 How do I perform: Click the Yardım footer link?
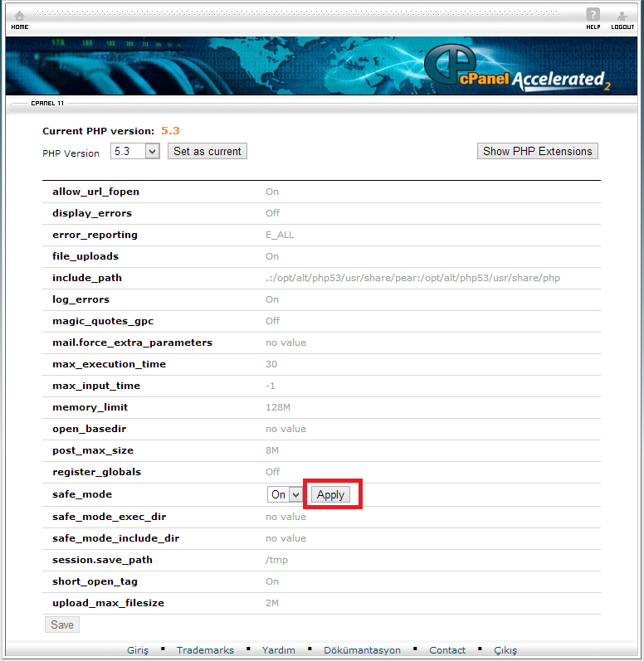point(278,650)
